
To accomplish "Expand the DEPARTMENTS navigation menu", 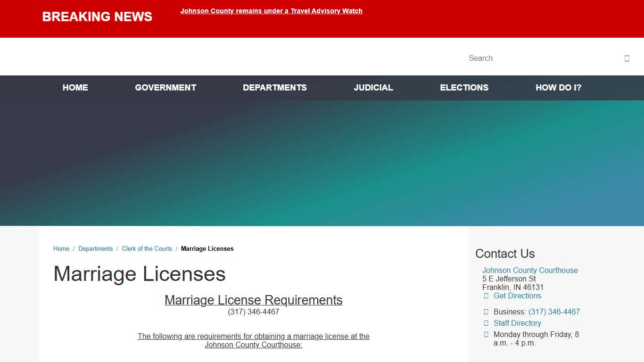I will pyautogui.click(x=275, y=88).
